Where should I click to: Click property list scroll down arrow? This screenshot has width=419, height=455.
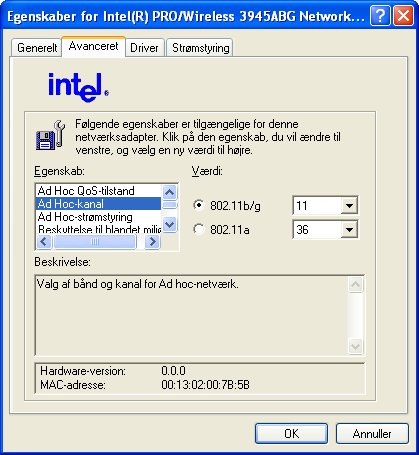click(170, 225)
